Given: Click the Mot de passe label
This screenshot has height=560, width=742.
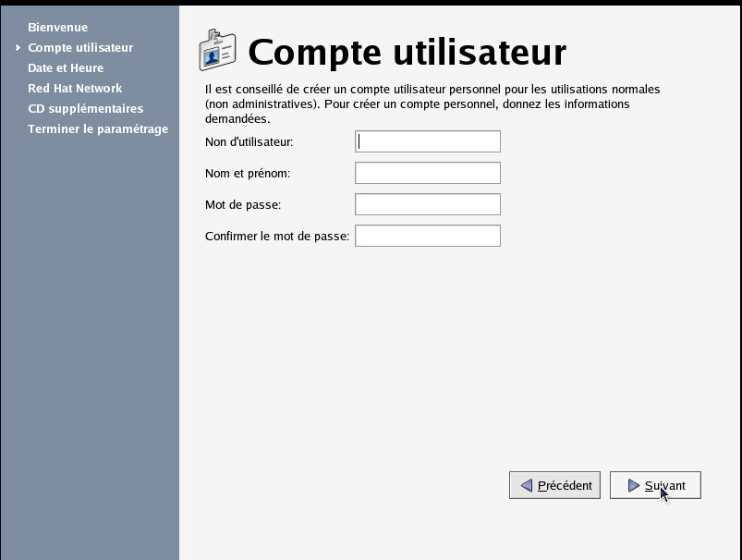Looking at the screenshot, I should tap(243, 204).
